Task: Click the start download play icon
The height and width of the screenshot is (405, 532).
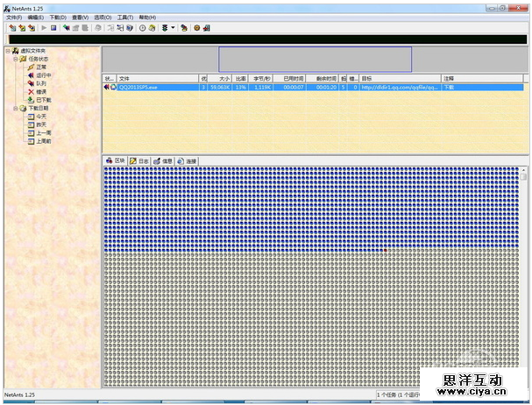Action: coord(44,27)
